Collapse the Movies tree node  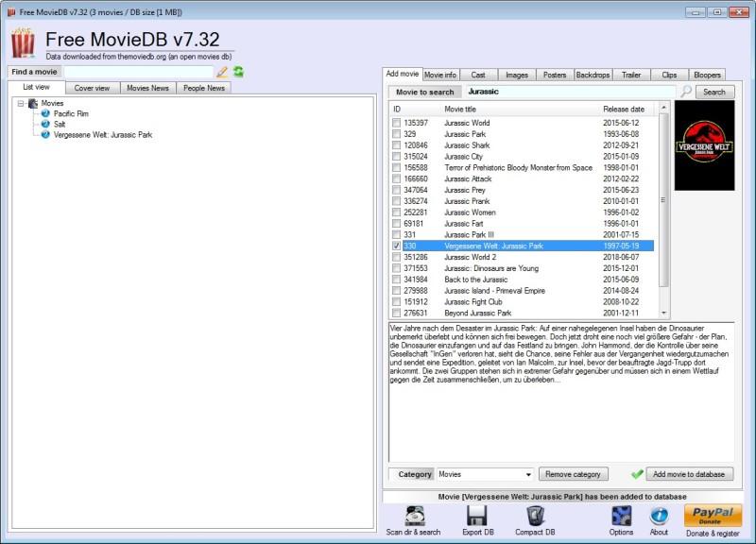(x=21, y=103)
